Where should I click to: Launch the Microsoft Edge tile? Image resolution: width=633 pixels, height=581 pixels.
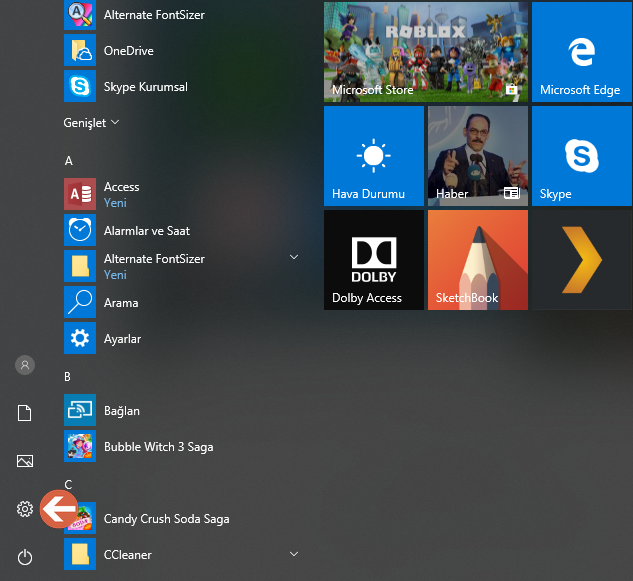click(582, 52)
